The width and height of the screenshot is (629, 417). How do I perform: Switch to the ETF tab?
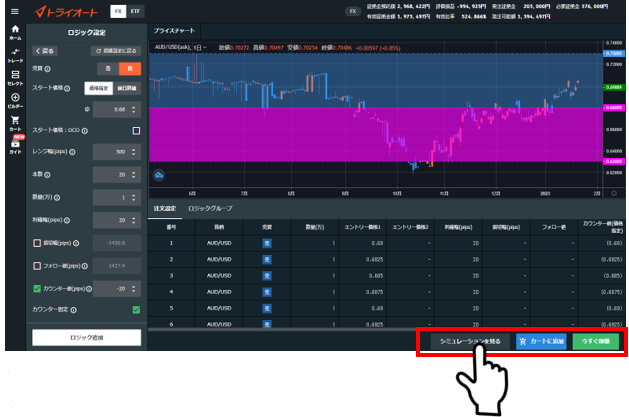[136, 11]
